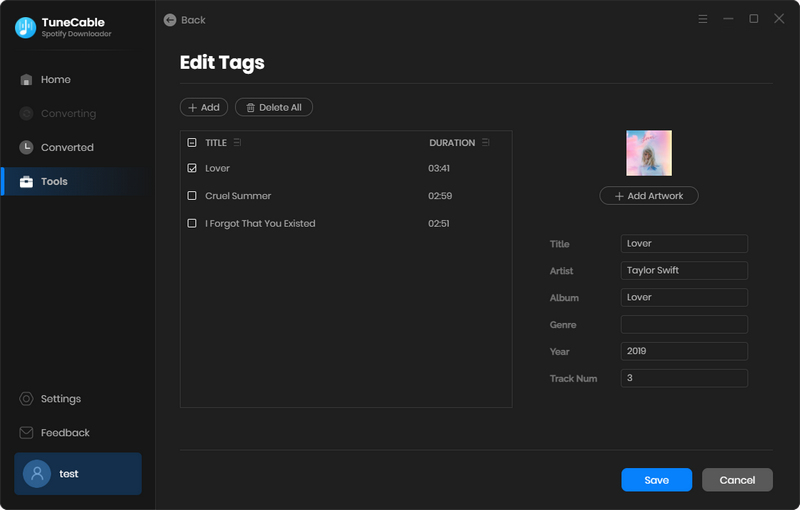Viewport: 800px width, 510px height.
Task: Click the 03:41 duration value
Action: [x=439, y=168]
